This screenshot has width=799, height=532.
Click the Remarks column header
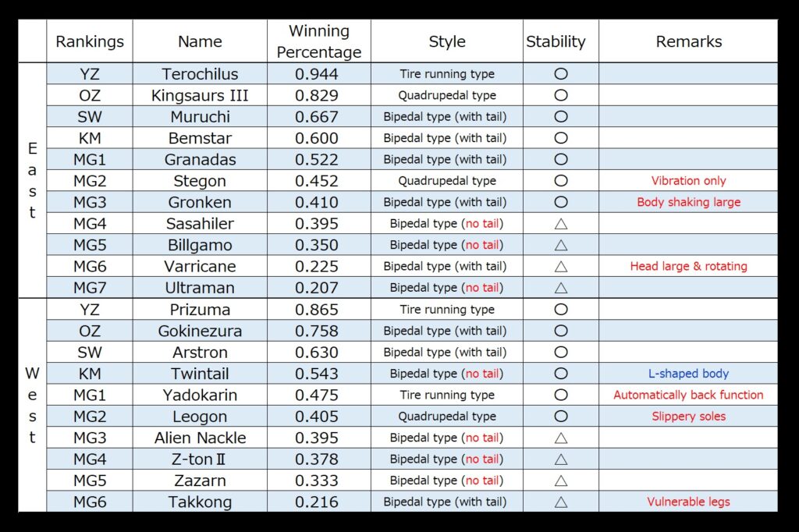pyautogui.click(x=688, y=41)
